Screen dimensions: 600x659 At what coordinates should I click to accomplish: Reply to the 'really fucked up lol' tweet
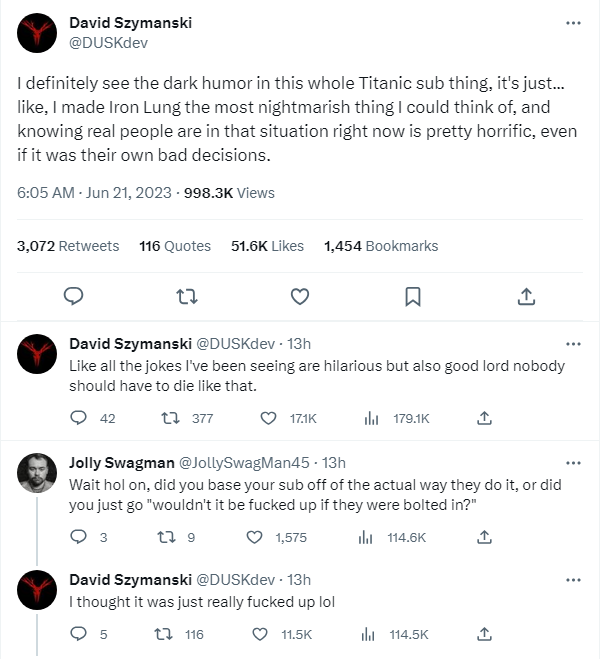click(x=78, y=634)
